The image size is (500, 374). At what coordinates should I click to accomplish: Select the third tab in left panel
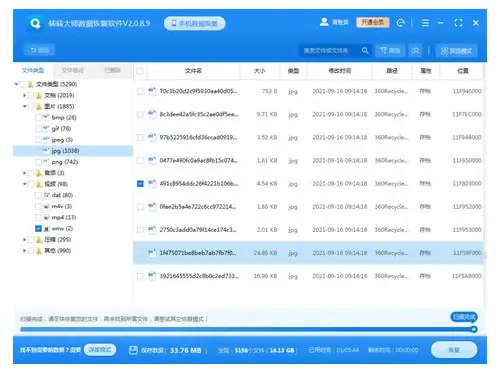coord(112,70)
